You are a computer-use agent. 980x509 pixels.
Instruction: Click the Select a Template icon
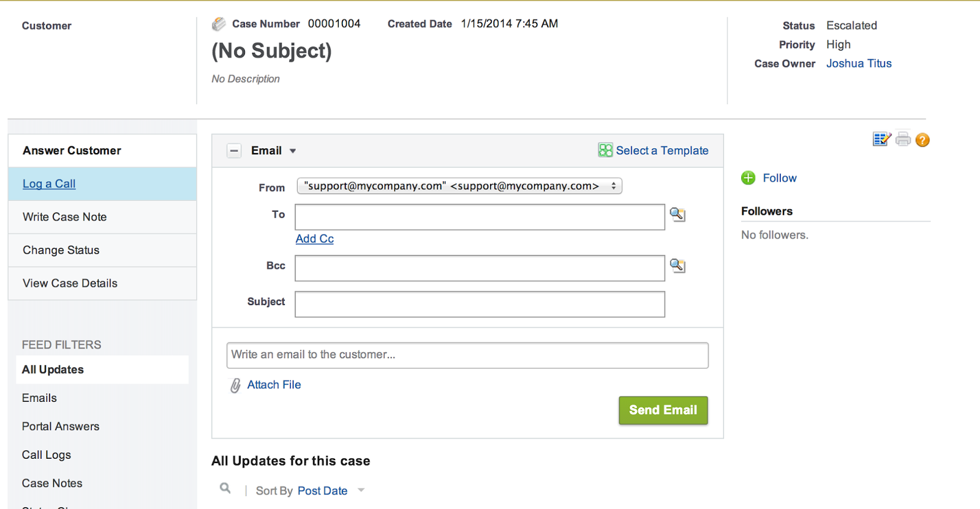point(605,150)
